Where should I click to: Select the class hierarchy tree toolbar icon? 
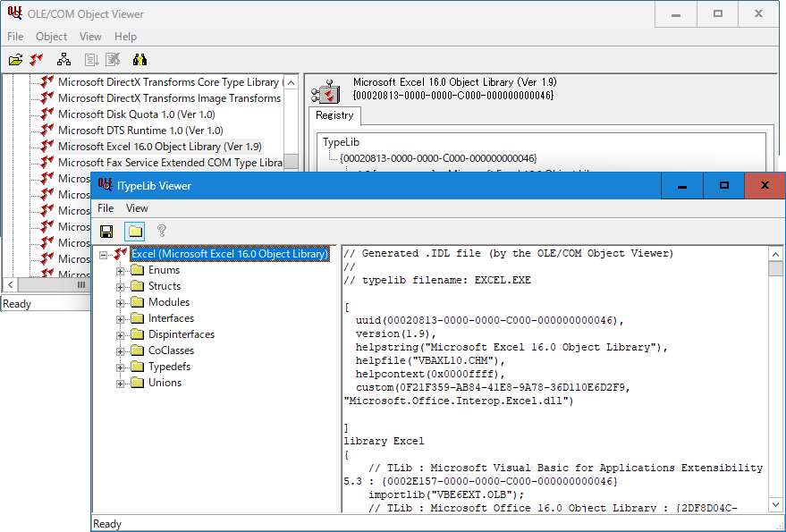coord(63,59)
